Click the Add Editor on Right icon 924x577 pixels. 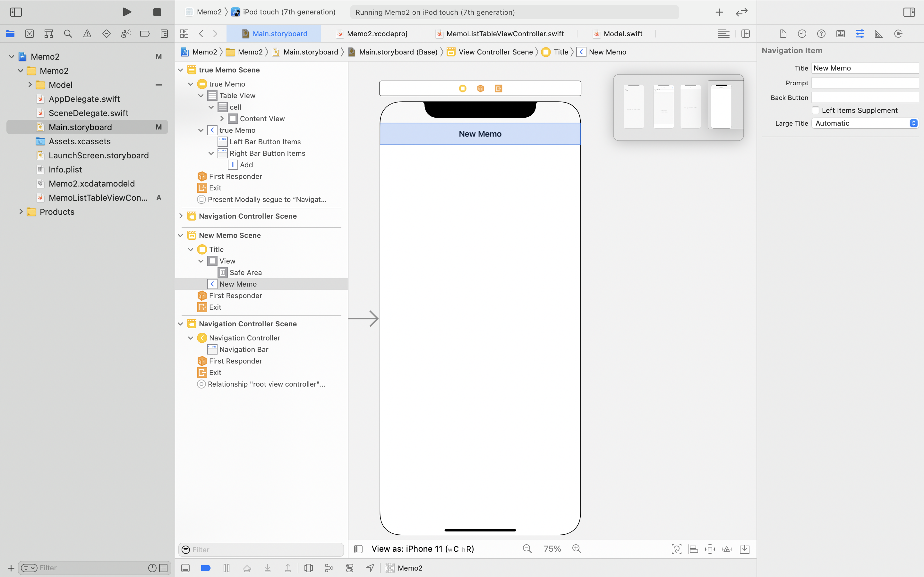[x=745, y=34]
